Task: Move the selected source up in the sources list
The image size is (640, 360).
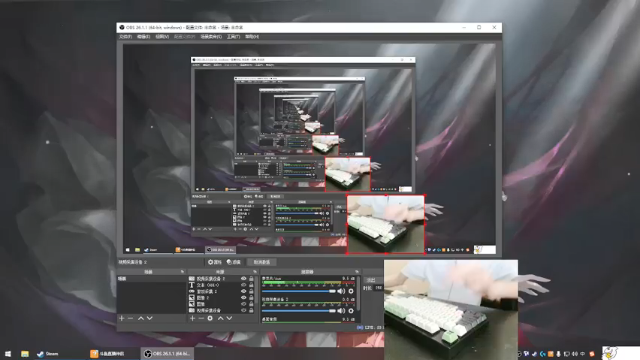Action: (220, 318)
